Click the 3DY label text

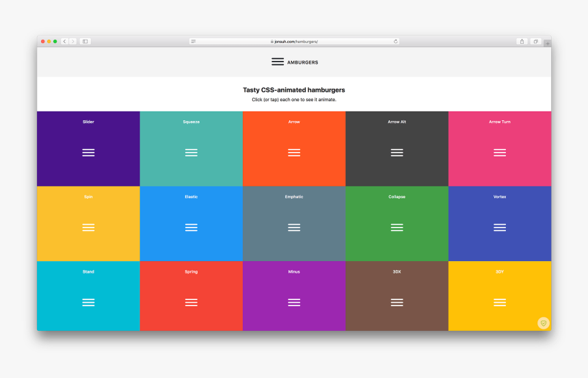click(x=500, y=272)
